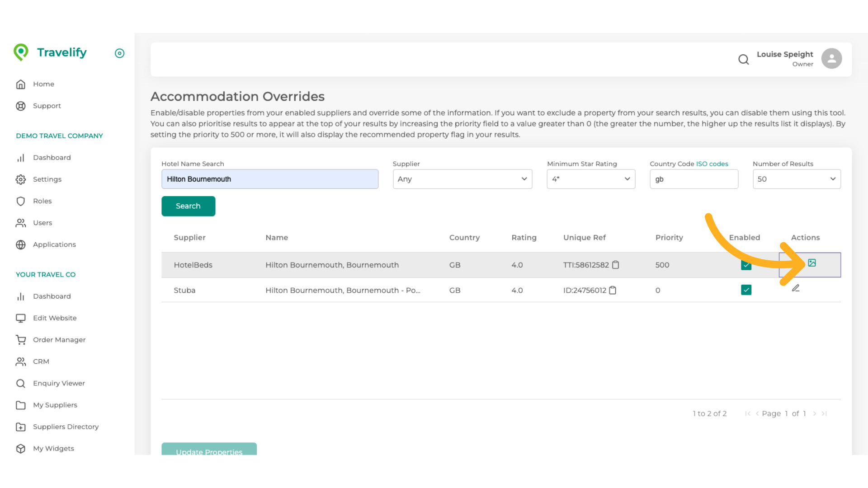Open Number of Results dropdown
Viewport: 868px width, 488px height.
pos(796,179)
